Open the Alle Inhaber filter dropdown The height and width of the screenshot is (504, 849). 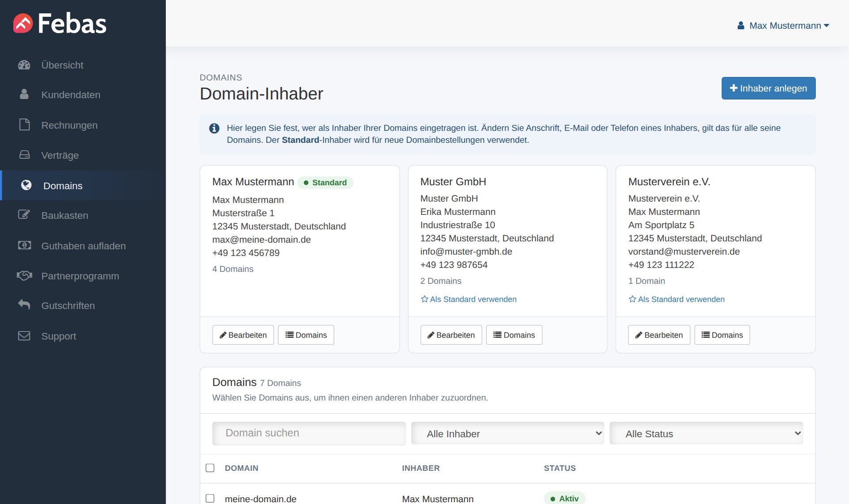pyautogui.click(x=508, y=433)
